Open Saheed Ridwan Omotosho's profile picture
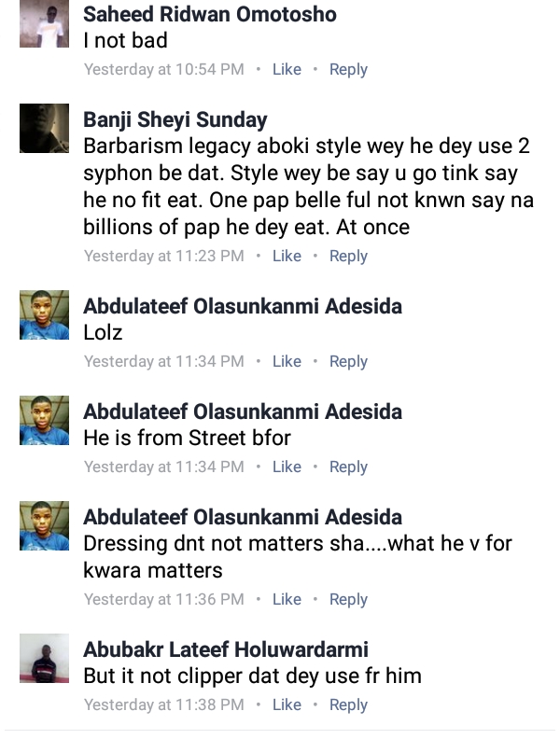This screenshot has width=560, height=739. point(44,23)
